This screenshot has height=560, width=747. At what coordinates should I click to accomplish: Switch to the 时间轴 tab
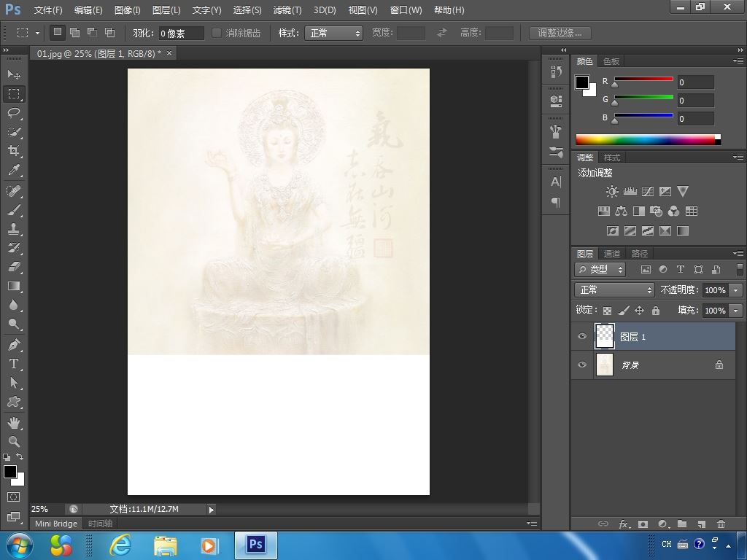(x=100, y=524)
